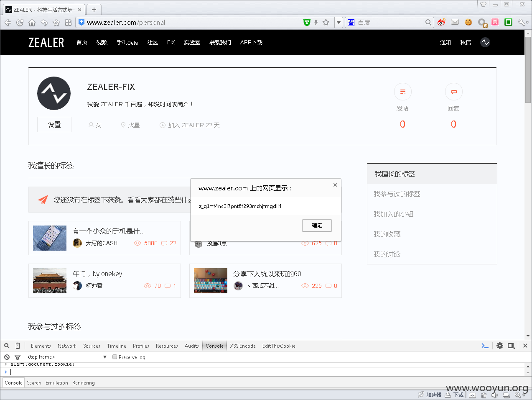Open the 视频 nav link
This screenshot has height=400, width=532.
[x=102, y=42]
